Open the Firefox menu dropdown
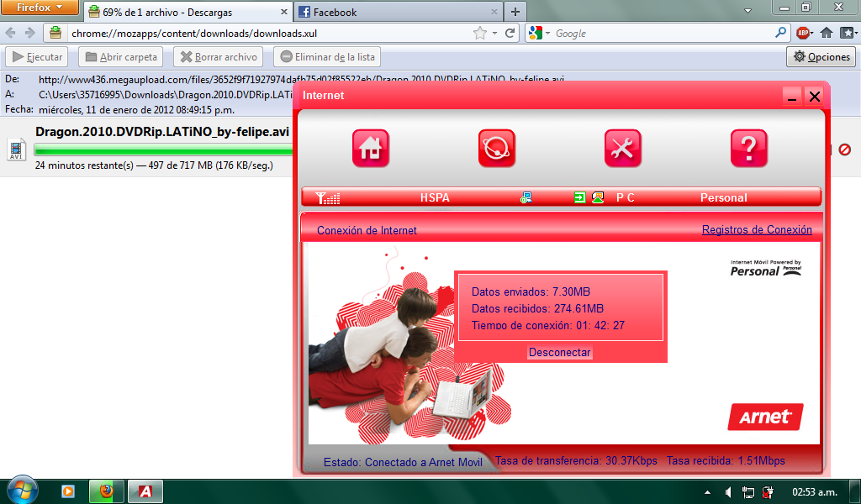This screenshot has height=504, width=861. tap(40, 8)
